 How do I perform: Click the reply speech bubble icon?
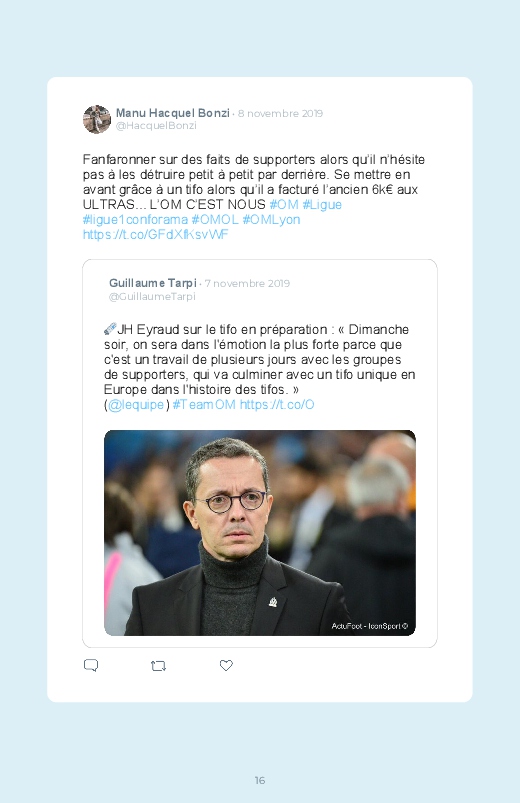pos(91,665)
